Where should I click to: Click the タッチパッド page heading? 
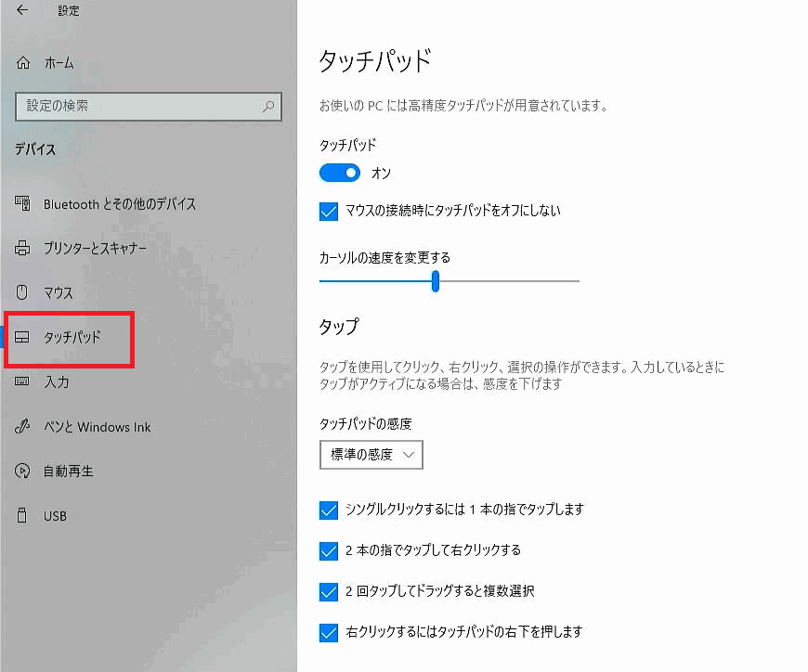coord(375,60)
